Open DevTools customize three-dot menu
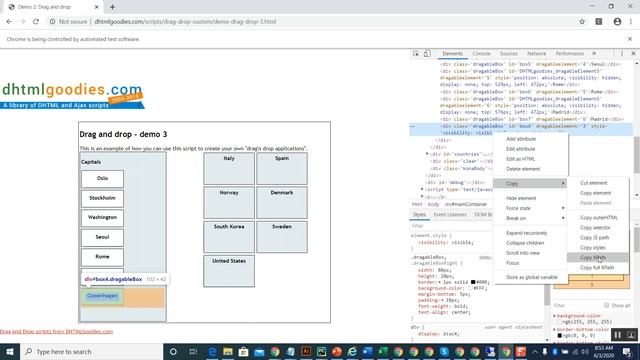The width and height of the screenshot is (640, 360). coord(622,53)
